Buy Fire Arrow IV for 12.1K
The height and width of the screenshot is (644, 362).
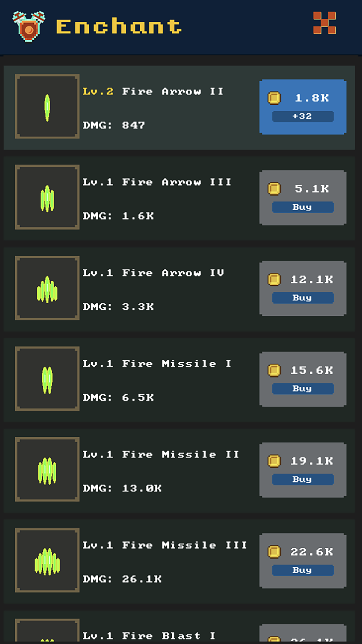click(x=303, y=289)
